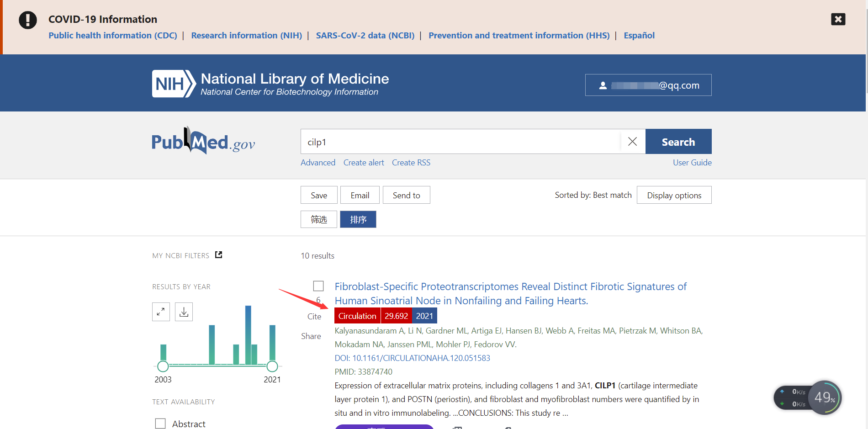
Task: Click the 筛选 filter button
Action: (x=319, y=220)
